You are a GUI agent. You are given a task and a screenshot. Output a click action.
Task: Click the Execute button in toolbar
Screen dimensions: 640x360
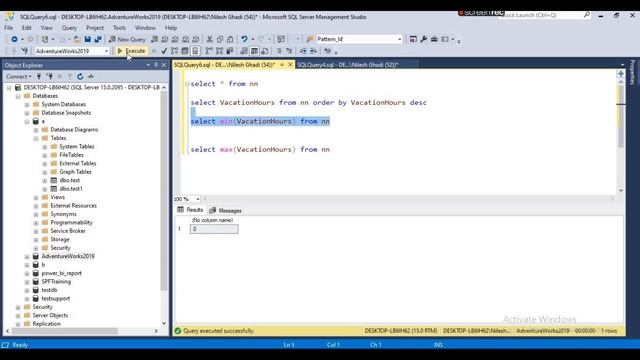pos(131,51)
